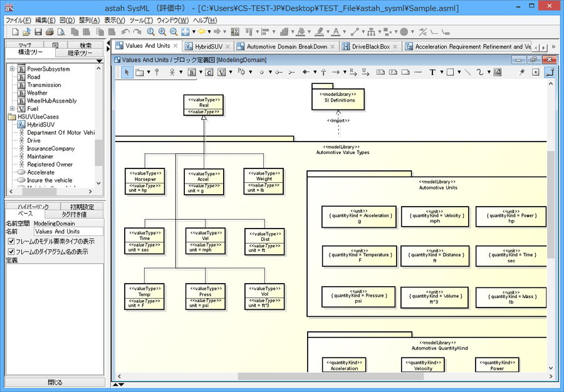Click the 閉じる button
The image size is (564, 392).
55,383
